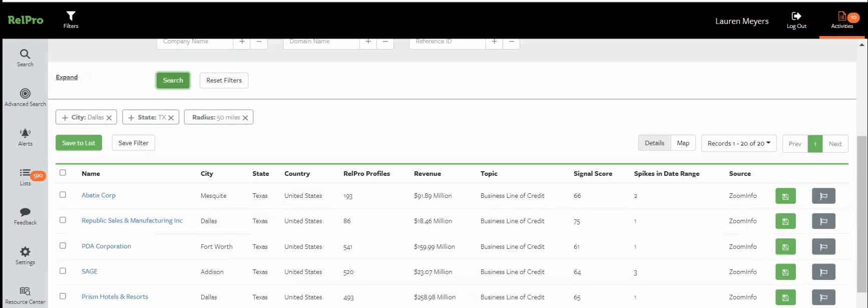Add a Domain Name field with plus
The height and width of the screenshot is (308, 868).
point(368,42)
